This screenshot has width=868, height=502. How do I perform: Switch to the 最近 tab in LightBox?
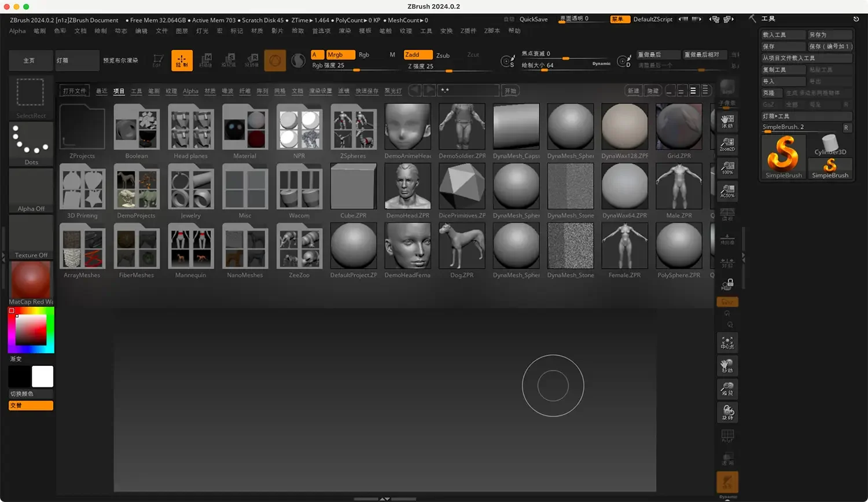pyautogui.click(x=102, y=91)
